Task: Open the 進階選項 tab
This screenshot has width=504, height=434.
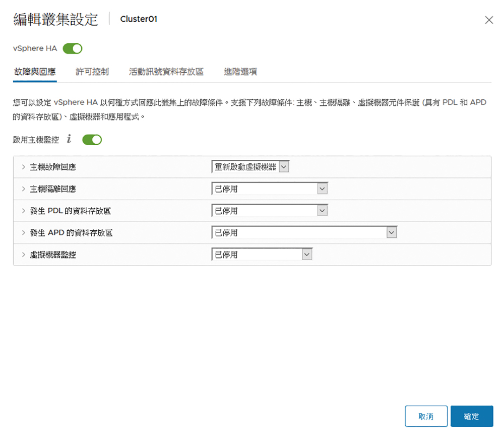Action: pos(240,72)
